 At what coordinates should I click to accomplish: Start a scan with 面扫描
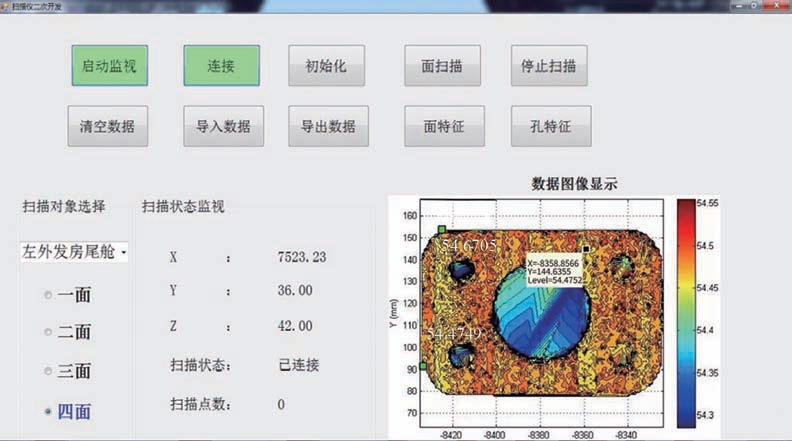443,66
